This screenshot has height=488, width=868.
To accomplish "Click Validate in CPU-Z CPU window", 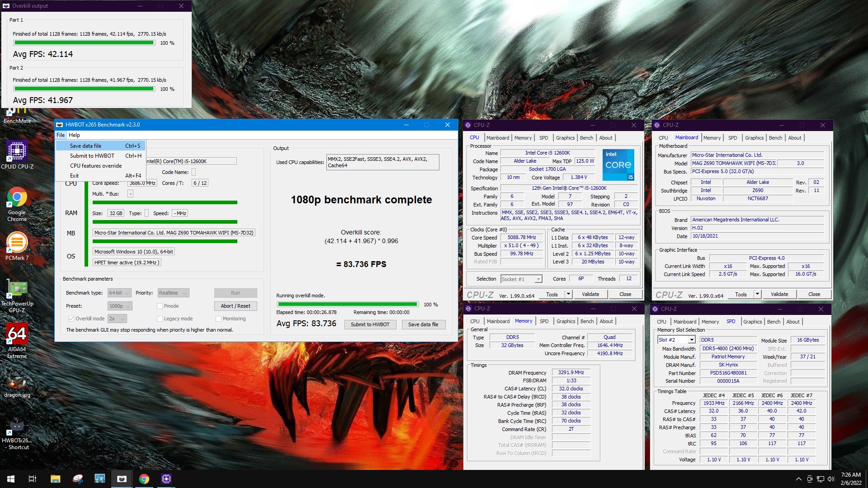I will pos(590,294).
